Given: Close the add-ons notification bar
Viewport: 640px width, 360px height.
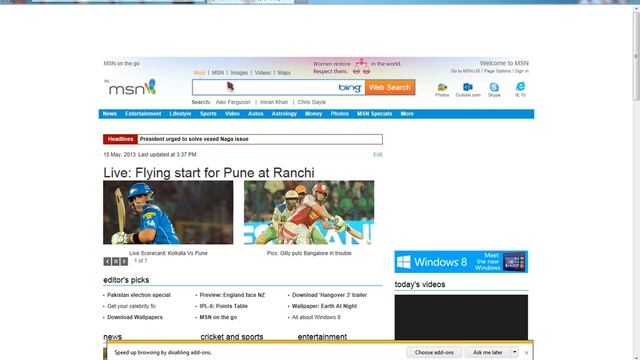Looking at the screenshot, I should (527, 353).
